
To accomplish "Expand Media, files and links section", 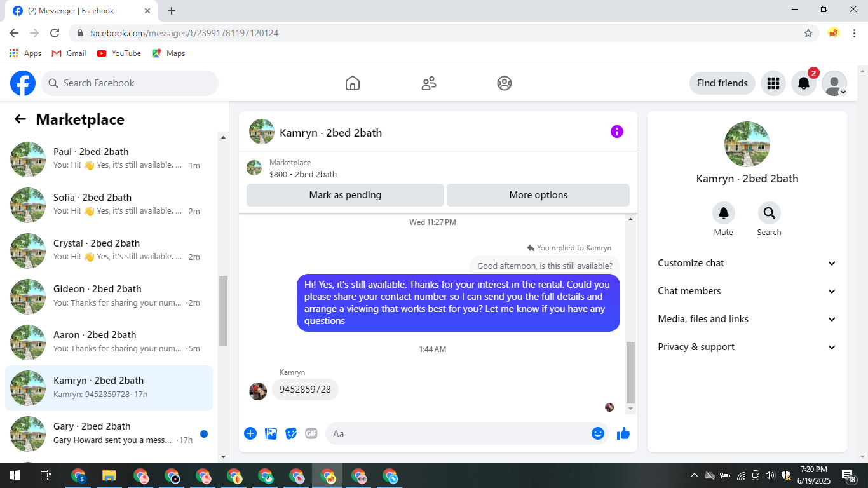I will click(747, 319).
